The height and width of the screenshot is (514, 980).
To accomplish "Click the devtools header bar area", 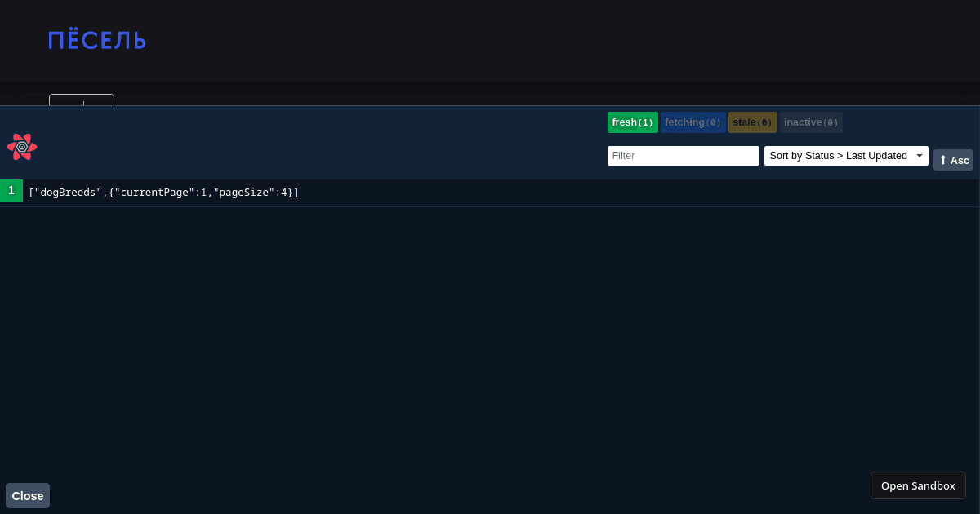I will [327, 143].
